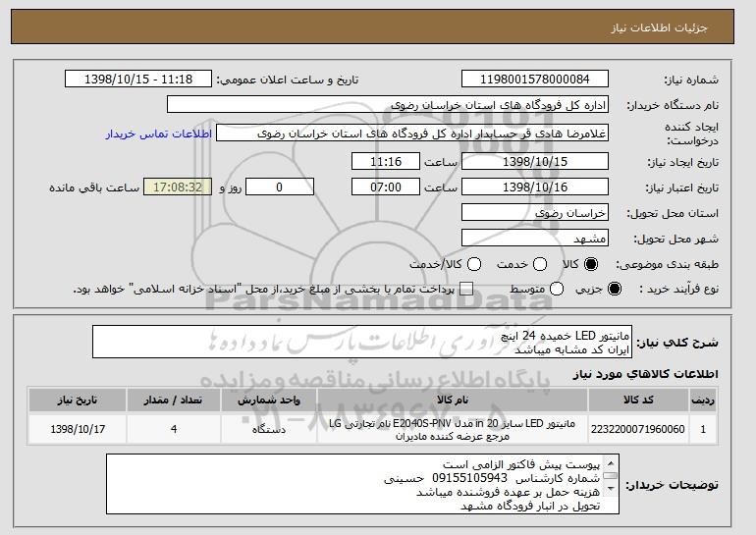Click the تعداد / مقدار column header

(174, 400)
